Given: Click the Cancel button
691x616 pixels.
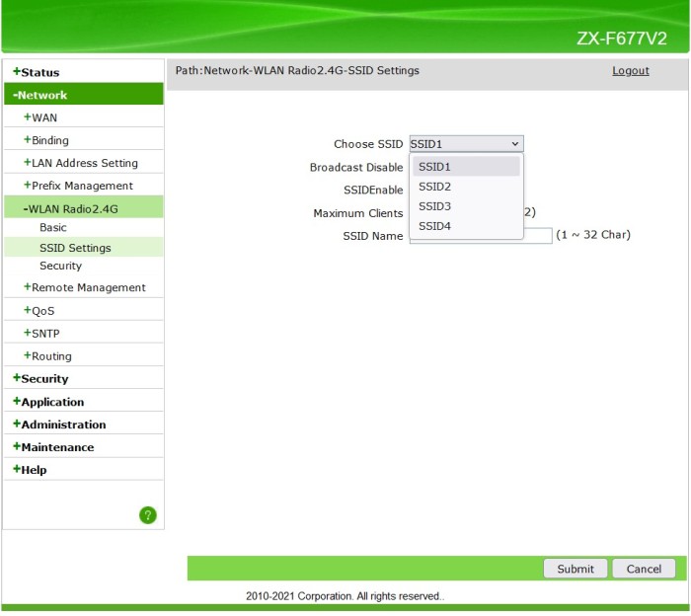Looking at the screenshot, I should (644, 569).
